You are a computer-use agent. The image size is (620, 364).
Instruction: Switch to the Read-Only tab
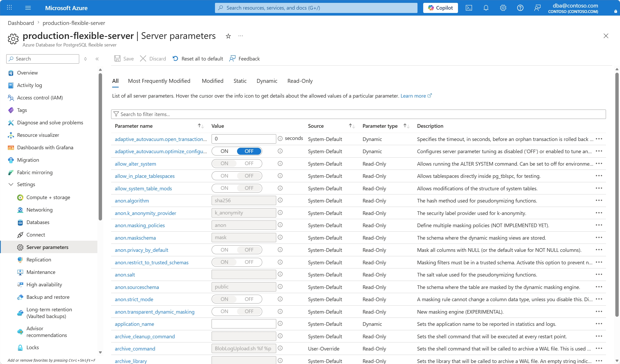point(300,81)
